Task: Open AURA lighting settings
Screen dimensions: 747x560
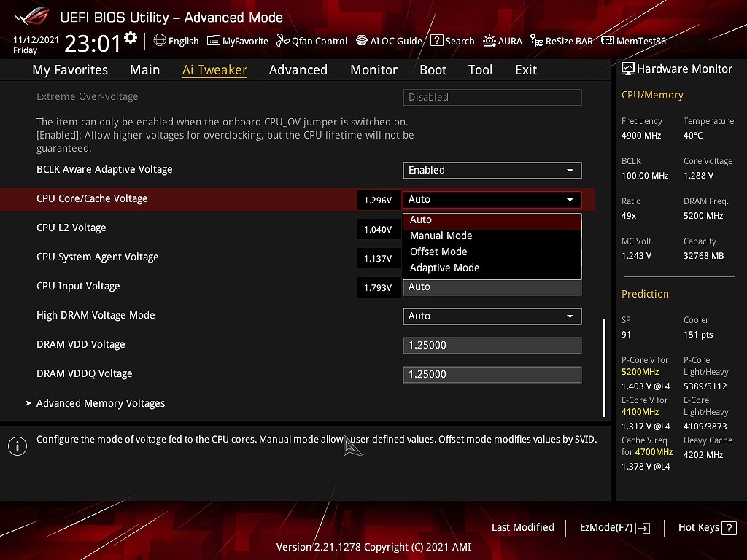Action: pos(503,42)
